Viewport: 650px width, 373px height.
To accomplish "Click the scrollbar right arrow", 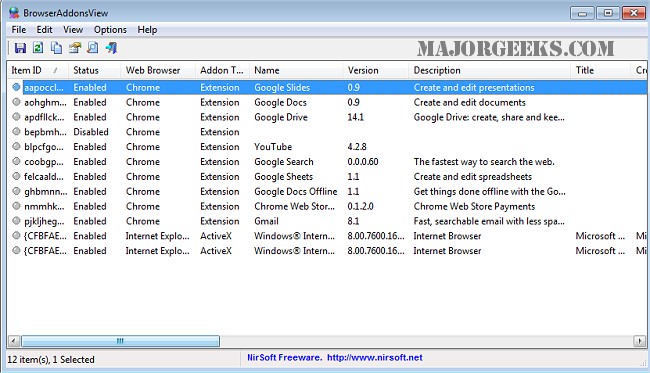I will tap(640, 341).
